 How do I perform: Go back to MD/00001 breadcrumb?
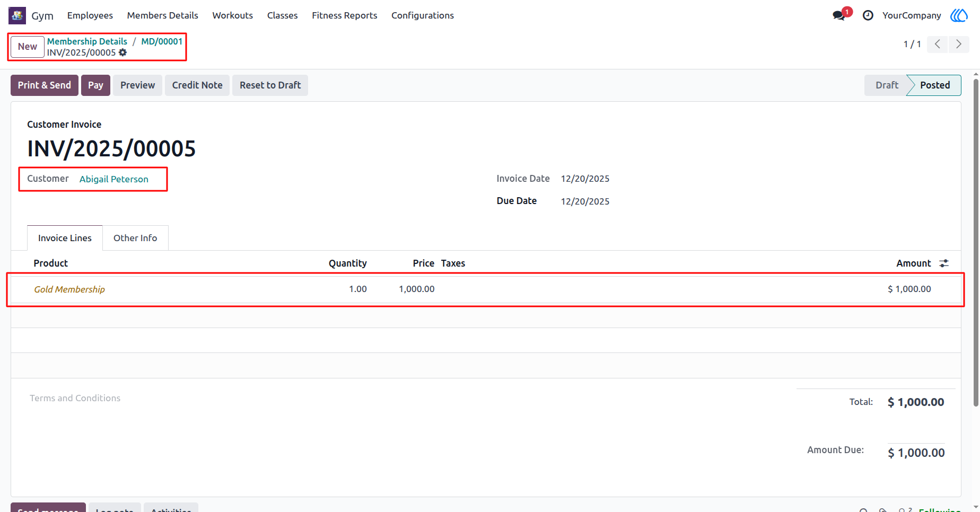coord(162,41)
